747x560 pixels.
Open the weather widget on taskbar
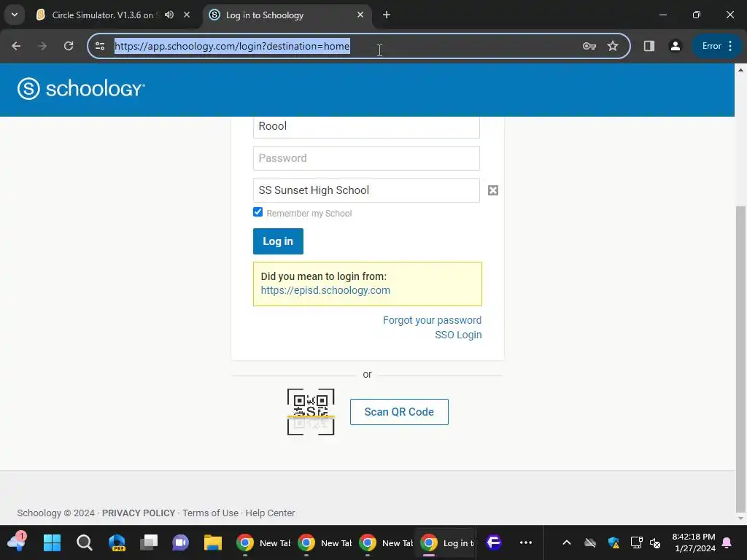coord(18,542)
